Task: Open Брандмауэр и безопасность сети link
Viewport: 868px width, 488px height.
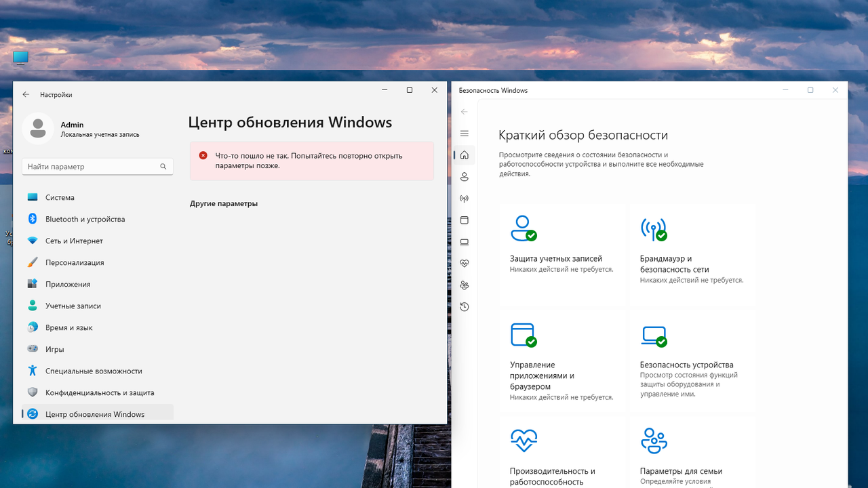Action: [x=675, y=264]
